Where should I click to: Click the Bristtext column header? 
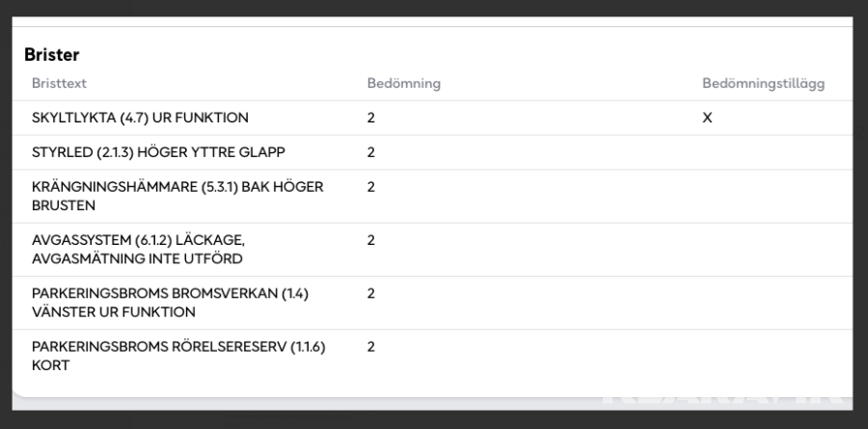click(60, 84)
